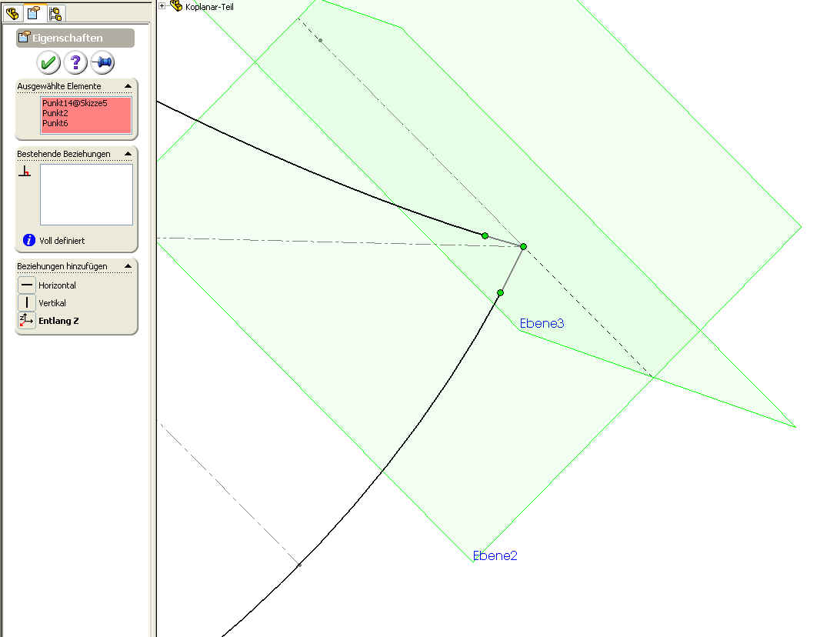The width and height of the screenshot is (840, 637).
Task: Collapse the Beziehungen hinzufügen section
Action: coord(128,266)
